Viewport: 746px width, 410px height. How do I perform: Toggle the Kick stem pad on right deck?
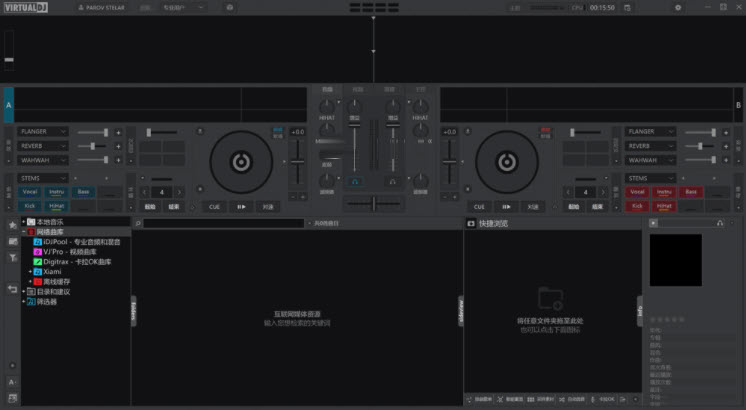637,206
